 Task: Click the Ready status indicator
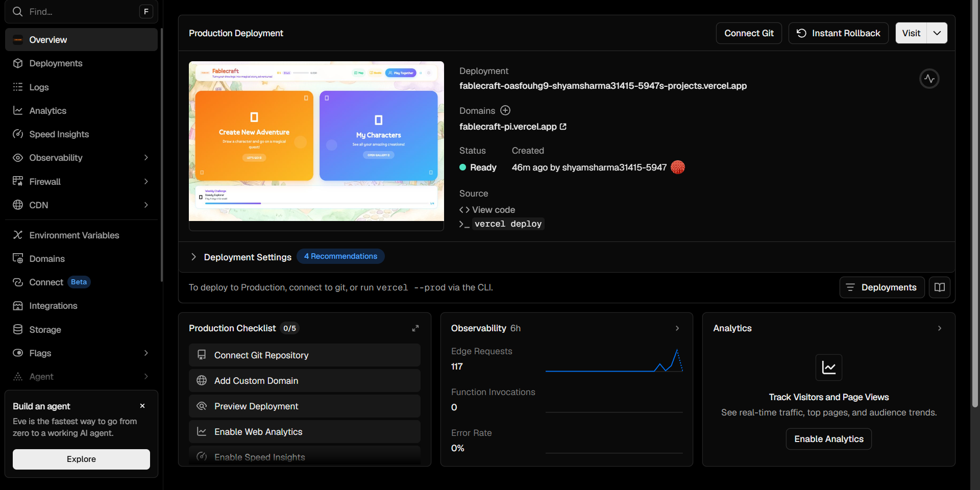478,167
